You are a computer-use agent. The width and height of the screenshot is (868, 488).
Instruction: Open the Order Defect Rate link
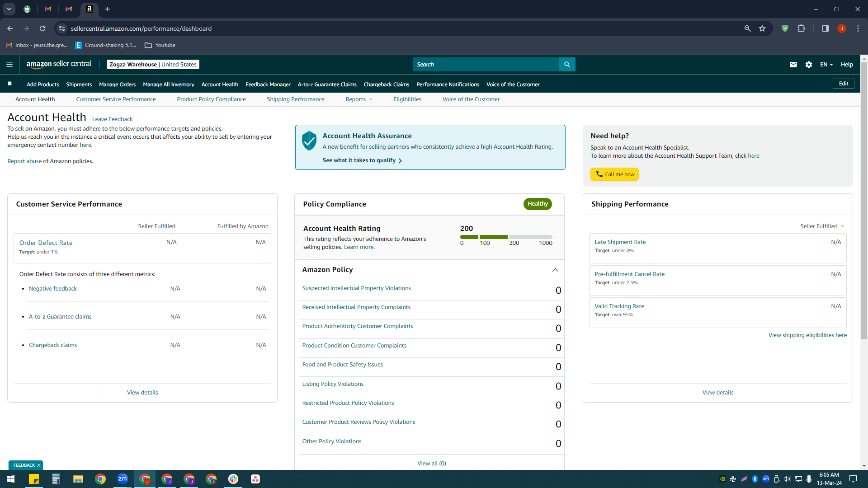tap(46, 243)
